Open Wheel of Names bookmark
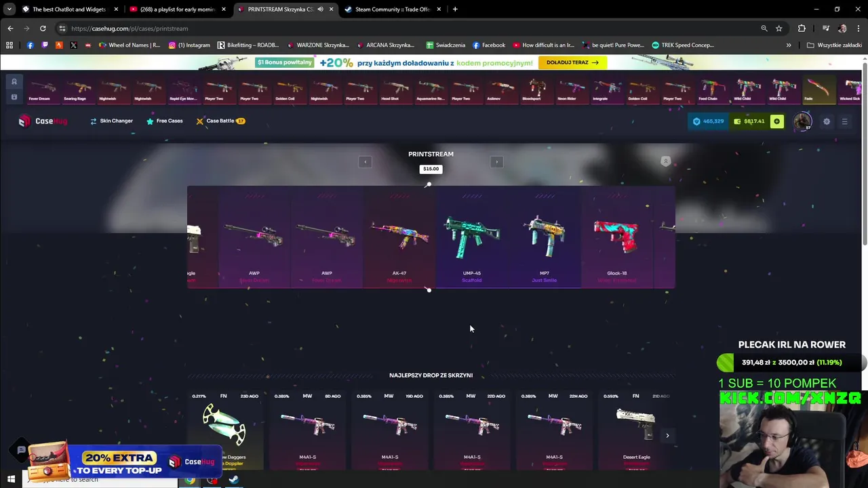Image resolution: width=868 pixels, height=488 pixels. [x=130, y=45]
